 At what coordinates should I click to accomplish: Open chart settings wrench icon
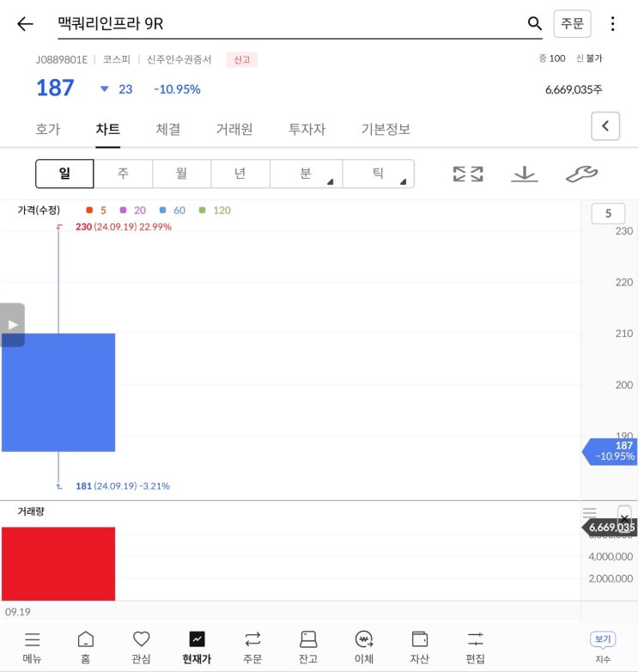[x=581, y=174]
